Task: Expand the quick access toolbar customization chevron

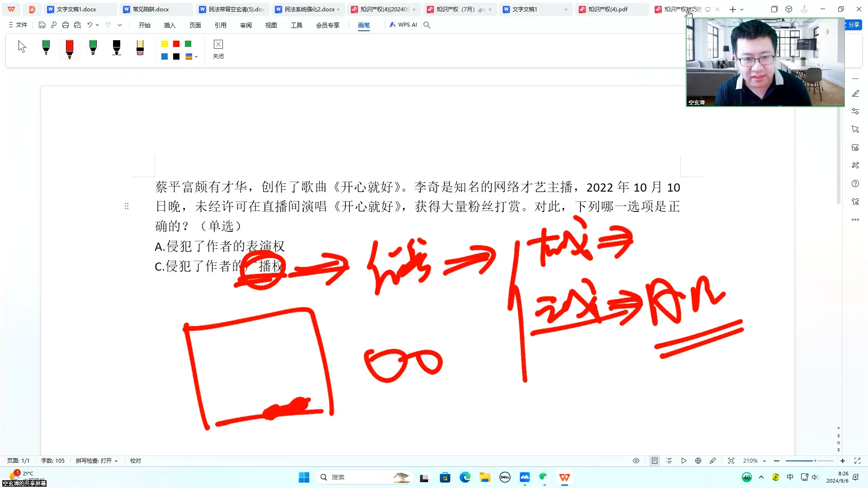Action: pyautogui.click(x=120, y=25)
